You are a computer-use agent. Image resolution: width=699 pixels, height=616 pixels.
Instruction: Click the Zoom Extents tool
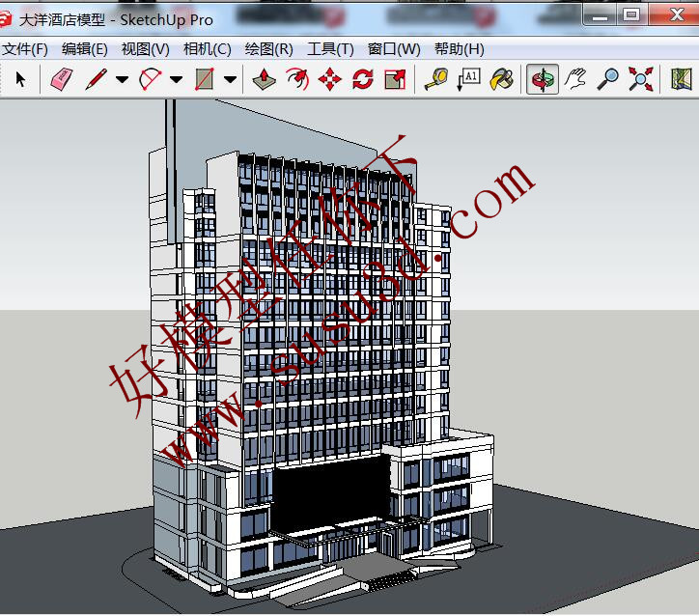[641, 79]
